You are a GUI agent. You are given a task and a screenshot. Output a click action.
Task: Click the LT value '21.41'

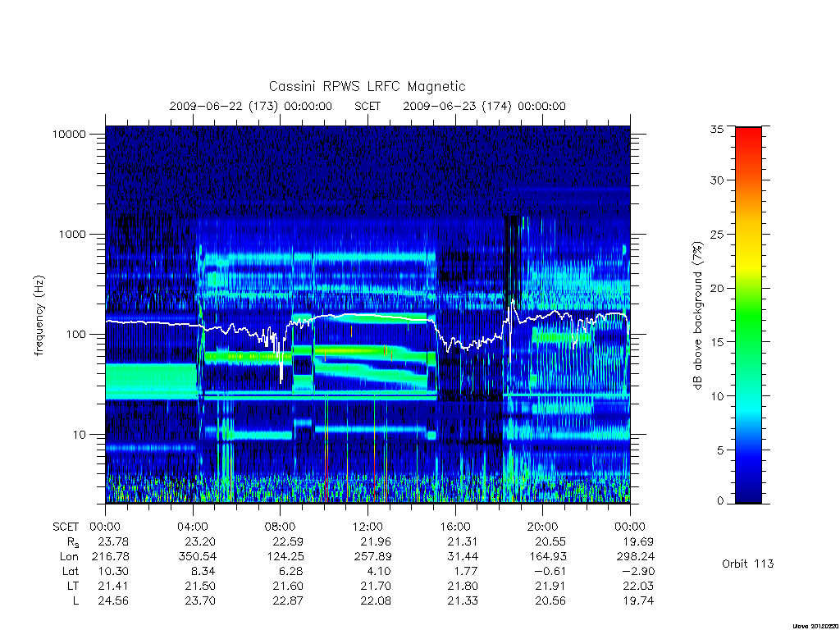click(x=113, y=586)
